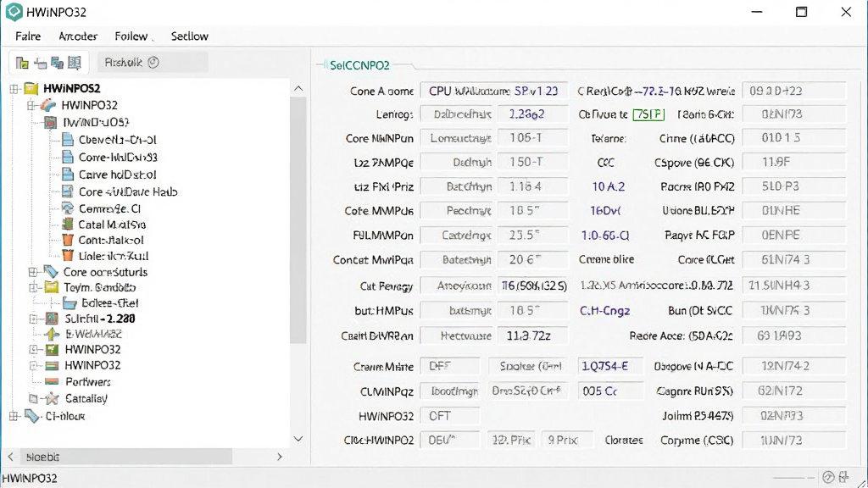Click the horizontal scrollbar's right arrow
The image size is (868, 488).
click(280, 457)
